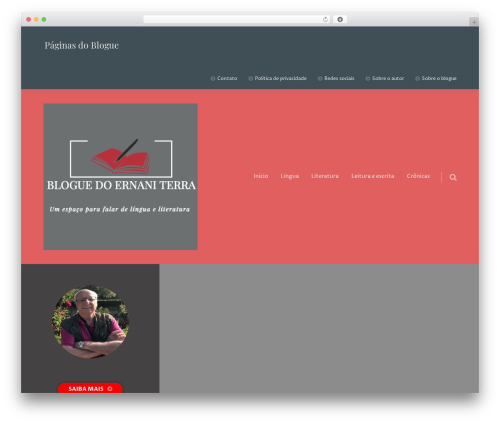
Task: Click the bullet icon before Redes sociais
Action: pos(320,79)
